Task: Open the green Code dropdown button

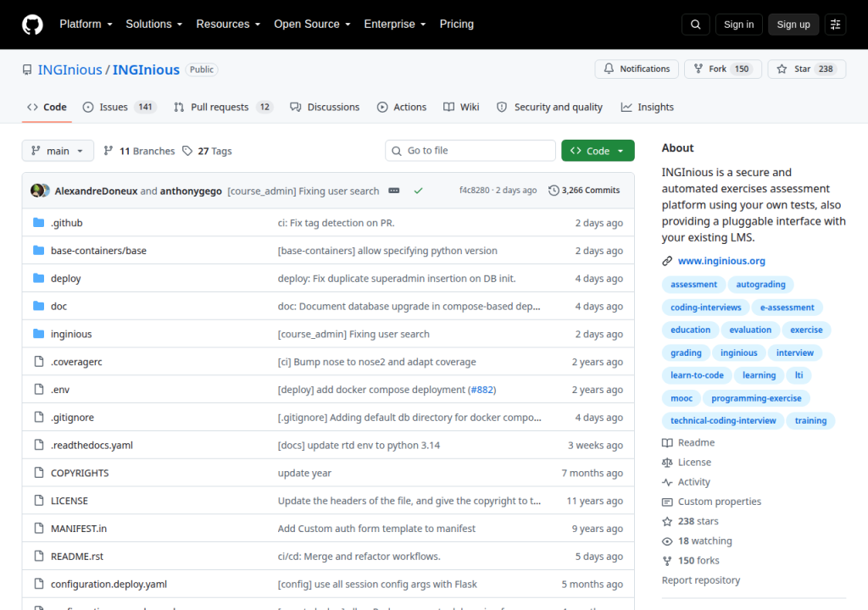Action: pyautogui.click(x=598, y=151)
